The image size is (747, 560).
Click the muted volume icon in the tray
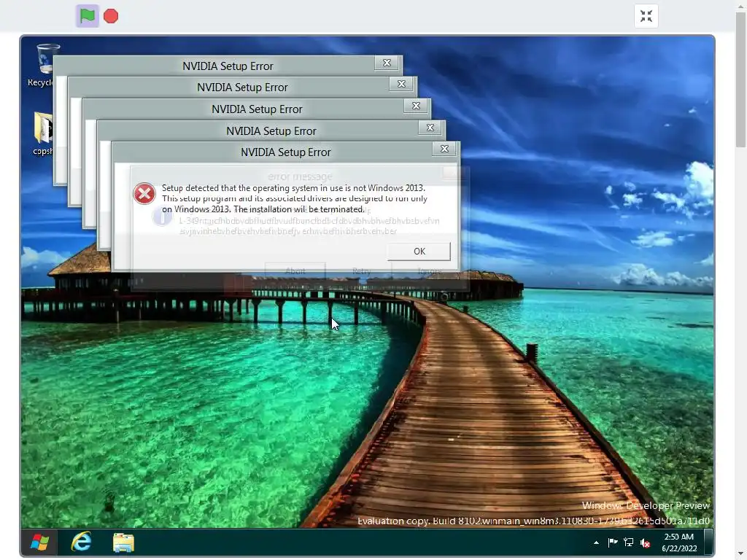646,542
